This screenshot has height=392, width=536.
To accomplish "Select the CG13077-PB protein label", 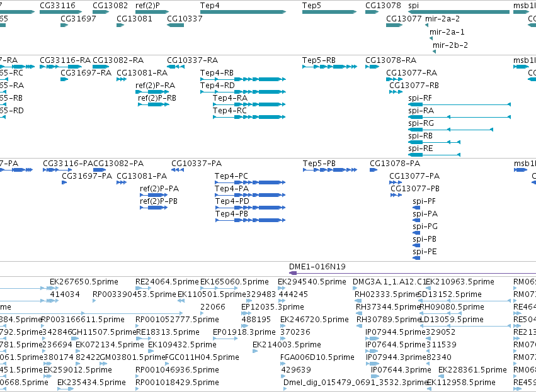I will pos(415,189).
